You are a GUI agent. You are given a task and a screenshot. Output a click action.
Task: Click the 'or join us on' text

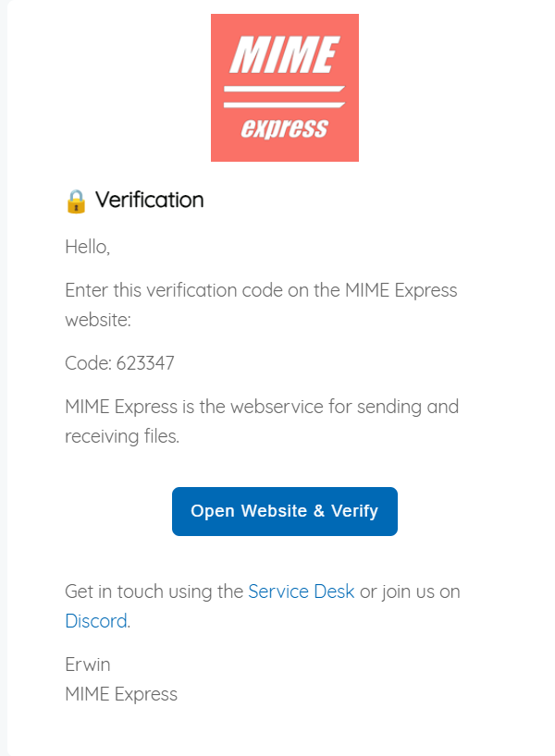click(x=410, y=591)
